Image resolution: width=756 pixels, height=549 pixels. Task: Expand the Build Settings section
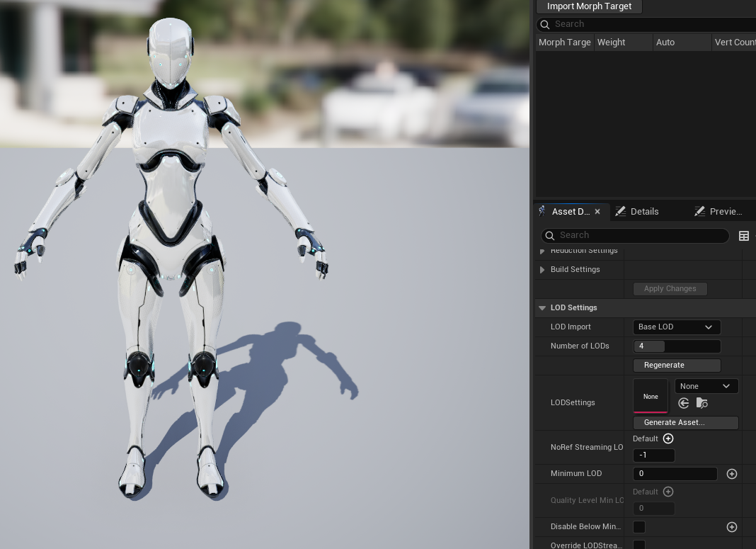click(542, 270)
